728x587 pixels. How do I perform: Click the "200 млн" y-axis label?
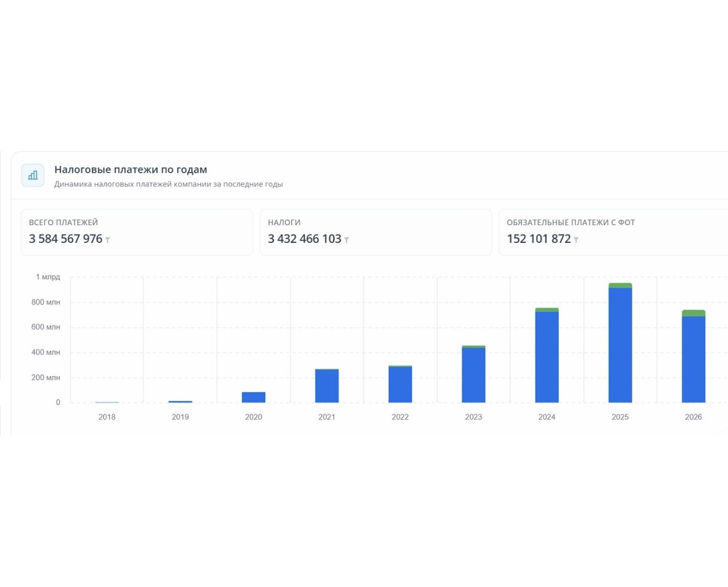tap(46, 377)
